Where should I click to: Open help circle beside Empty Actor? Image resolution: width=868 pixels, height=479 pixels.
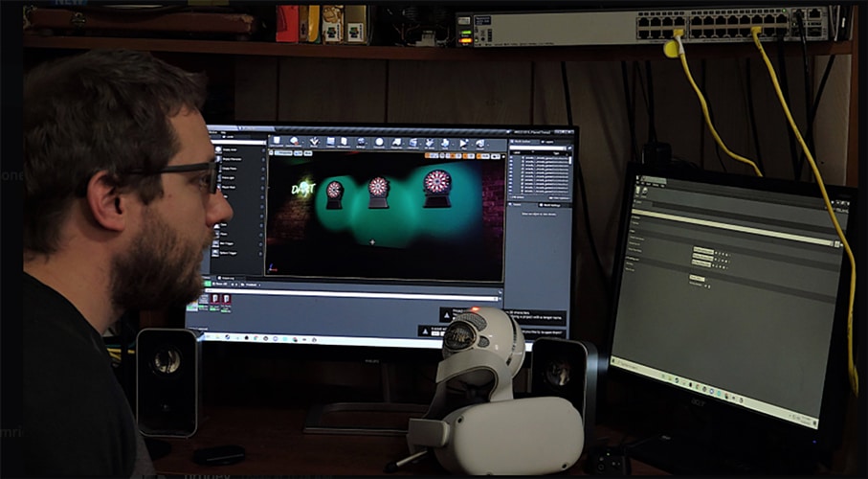pos(263,149)
